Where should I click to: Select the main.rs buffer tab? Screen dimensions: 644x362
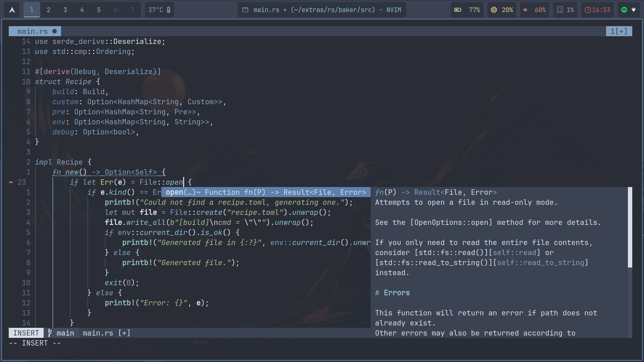tap(35, 31)
